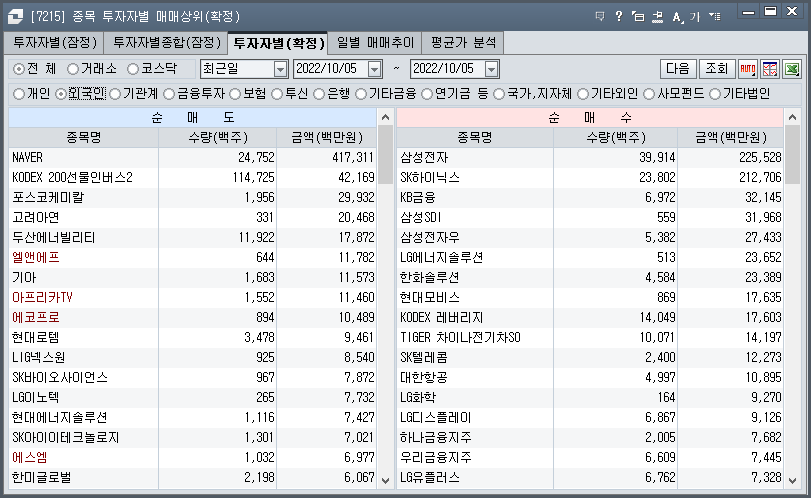Select the 기관계 radio button
811x498 pixels.
point(115,94)
